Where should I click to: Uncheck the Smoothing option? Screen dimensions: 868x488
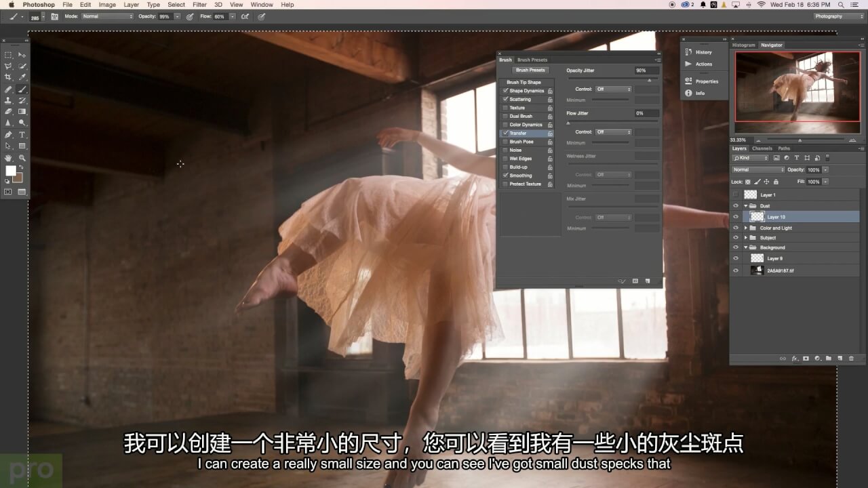[x=505, y=176]
